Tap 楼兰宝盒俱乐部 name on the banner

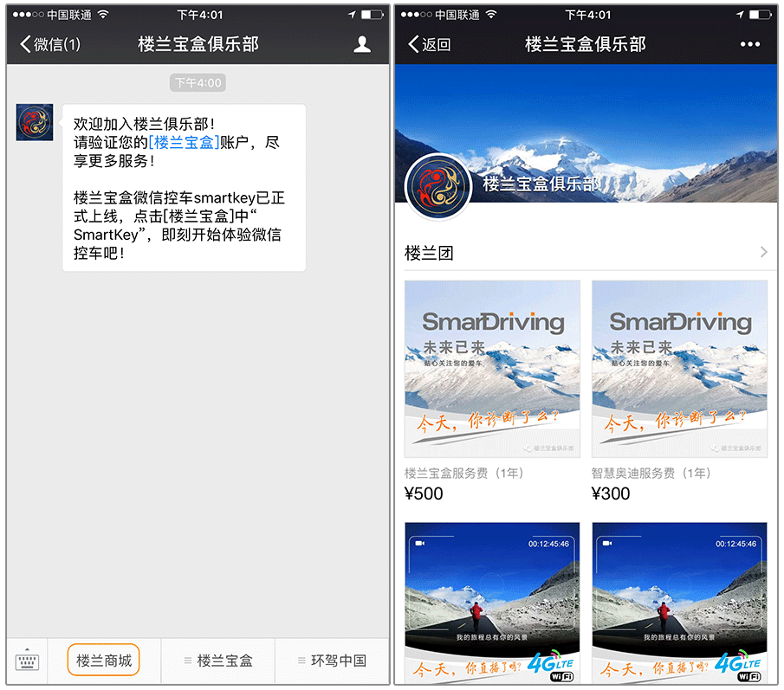click(x=541, y=184)
